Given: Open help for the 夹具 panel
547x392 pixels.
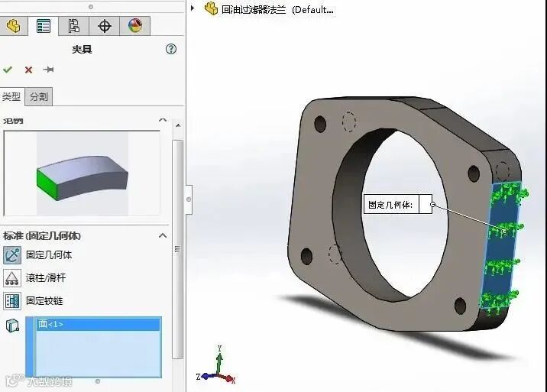Looking at the screenshot, I should point(171,49).
